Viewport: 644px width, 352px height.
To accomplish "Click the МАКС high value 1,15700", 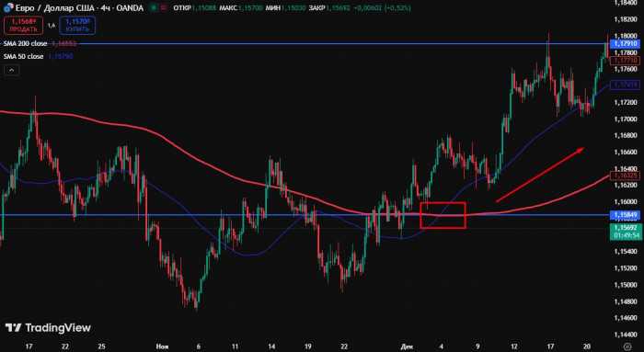I will click(x=250, y=7).
